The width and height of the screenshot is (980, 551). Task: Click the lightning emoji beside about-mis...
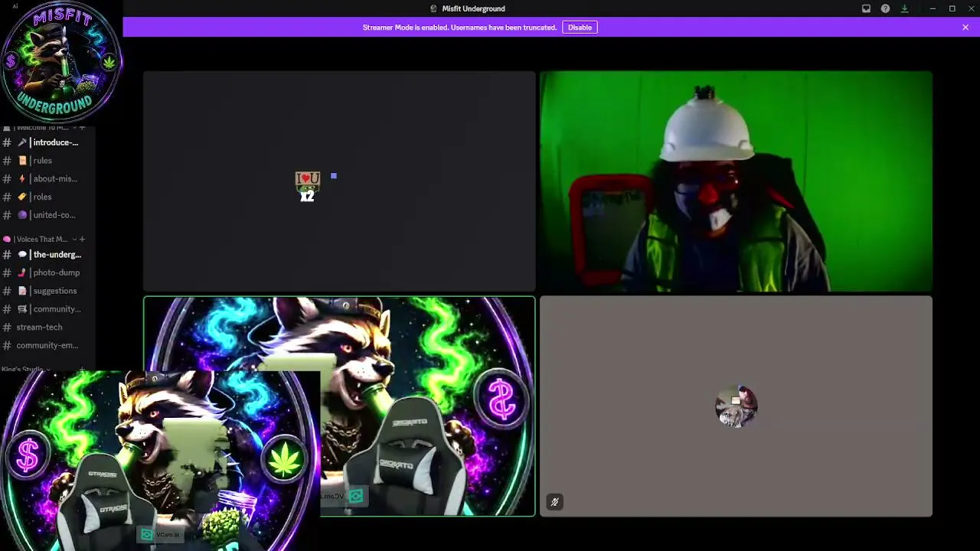22,178
